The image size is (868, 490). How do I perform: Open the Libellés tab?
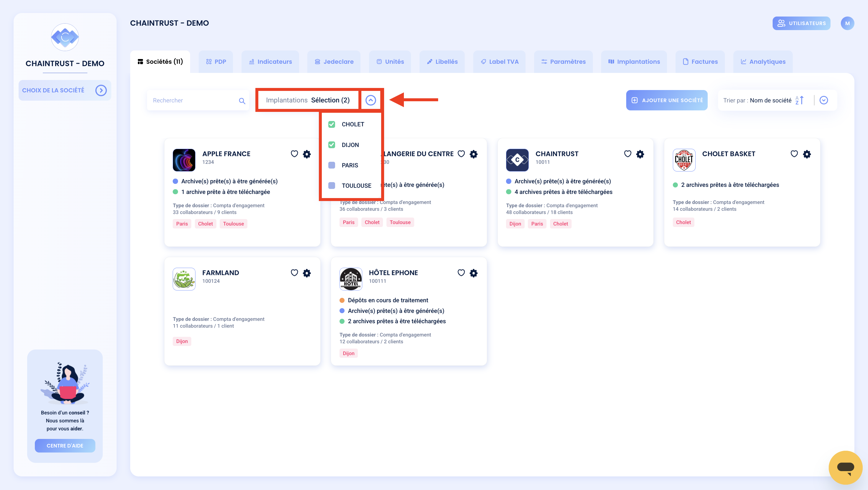(442, 62)
